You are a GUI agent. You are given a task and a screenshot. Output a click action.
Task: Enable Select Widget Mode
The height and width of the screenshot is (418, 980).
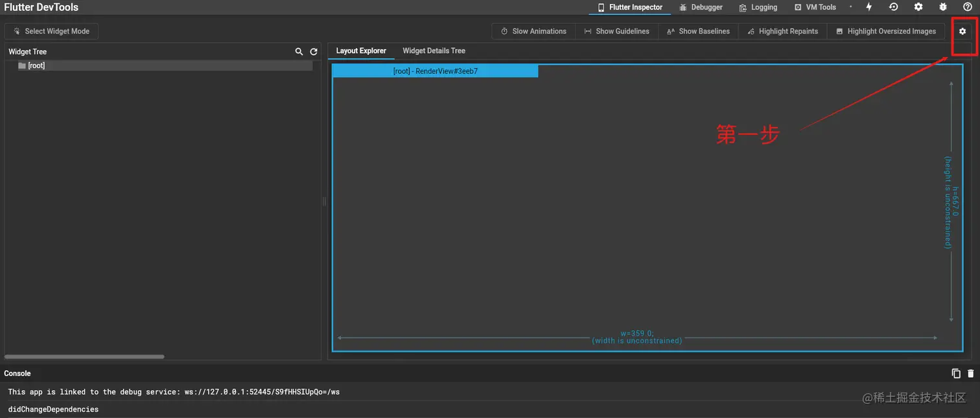[51, 31]
